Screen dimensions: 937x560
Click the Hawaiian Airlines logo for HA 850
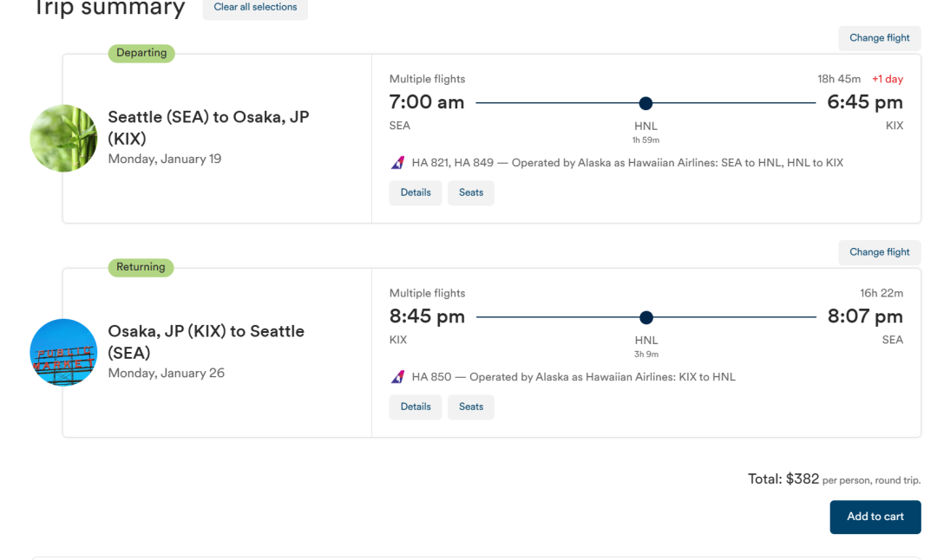(397, 377)
